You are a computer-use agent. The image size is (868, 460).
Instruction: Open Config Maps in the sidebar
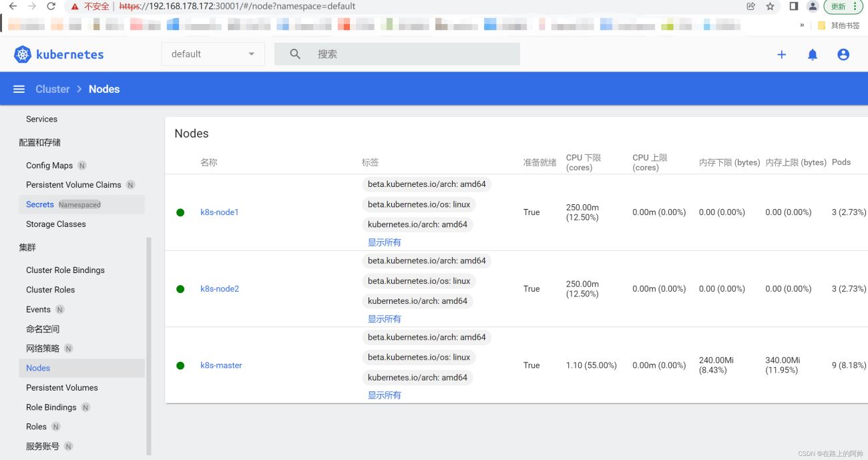click(49, 166)
